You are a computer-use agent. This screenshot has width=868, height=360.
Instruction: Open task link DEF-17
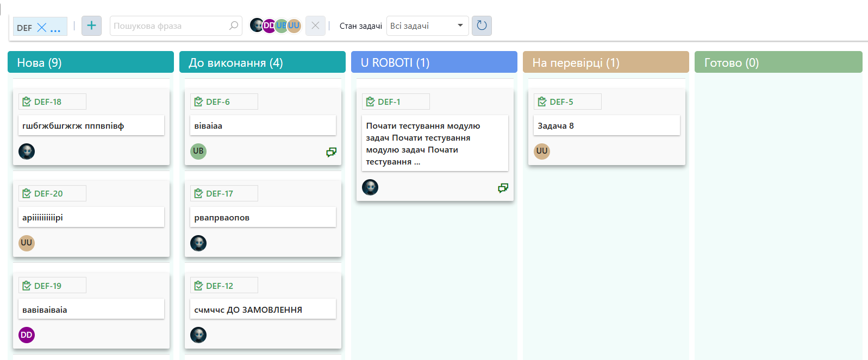coord(220,194)
